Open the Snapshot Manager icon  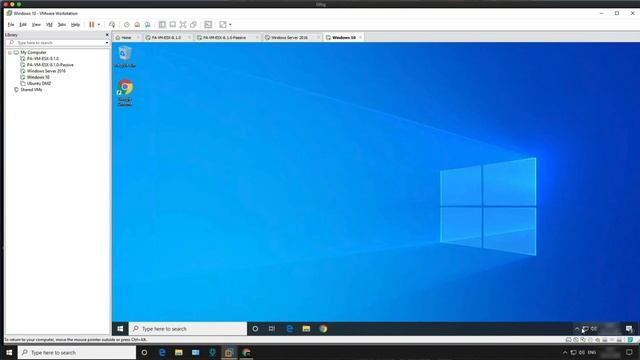[148, 24]
